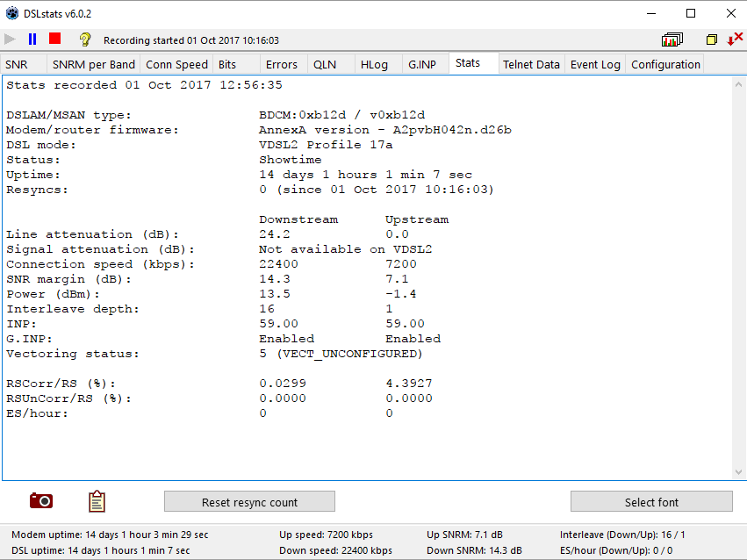Minimize the DSLstats window

651,13
